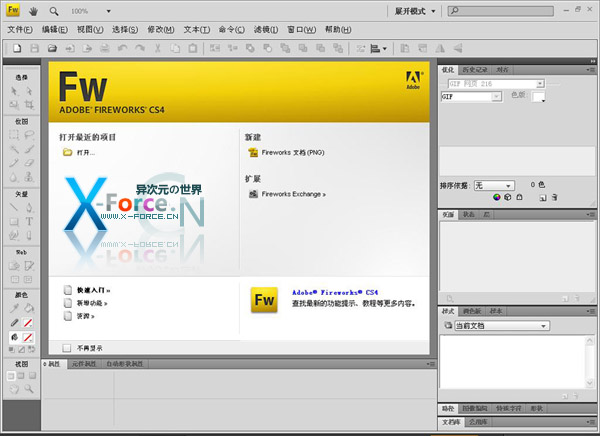
Task: Switch to the 公用库 tab
Action: (478, 422)
